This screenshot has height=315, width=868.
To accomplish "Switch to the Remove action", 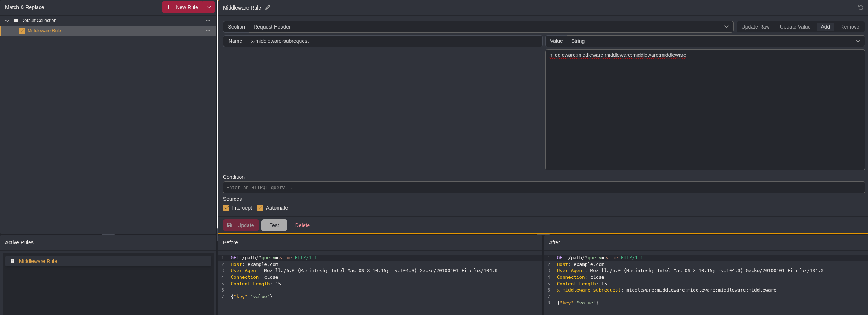I will pos(849,27).
